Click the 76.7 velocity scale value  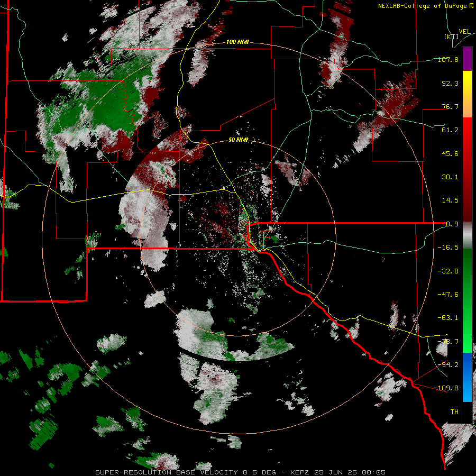click(x=450, y=106)
